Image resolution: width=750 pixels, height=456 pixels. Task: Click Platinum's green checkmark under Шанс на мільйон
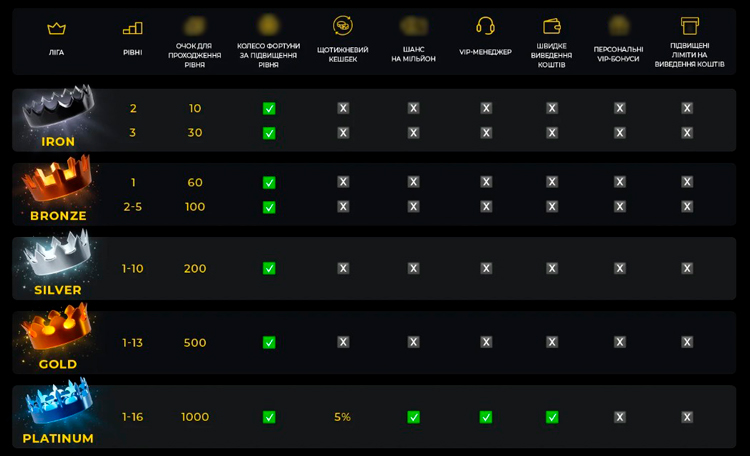(x=413, y=417)
